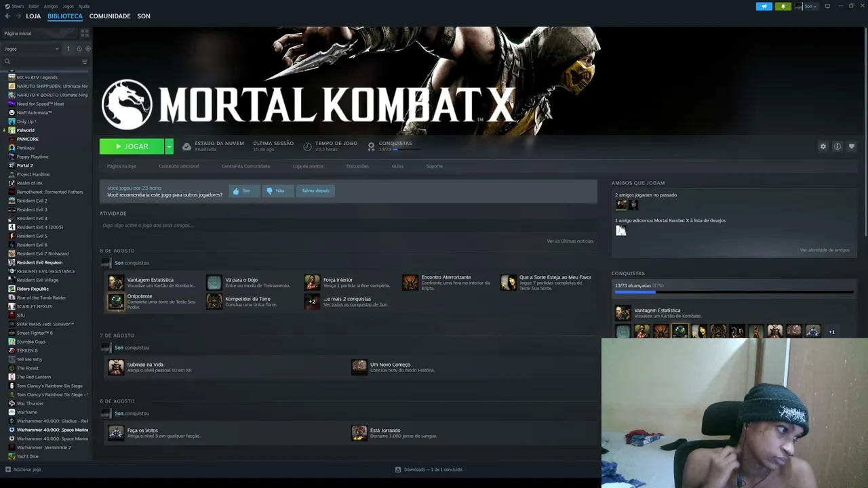868x488 pixels.
Task: Open the Faça os Votos achievement icon
Action: 116,433
